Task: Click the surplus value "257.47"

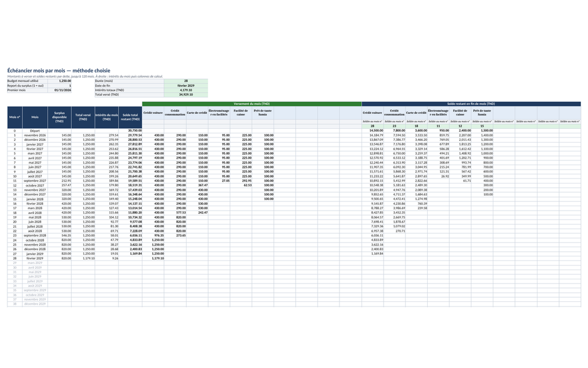Action: tap(66, 185)
